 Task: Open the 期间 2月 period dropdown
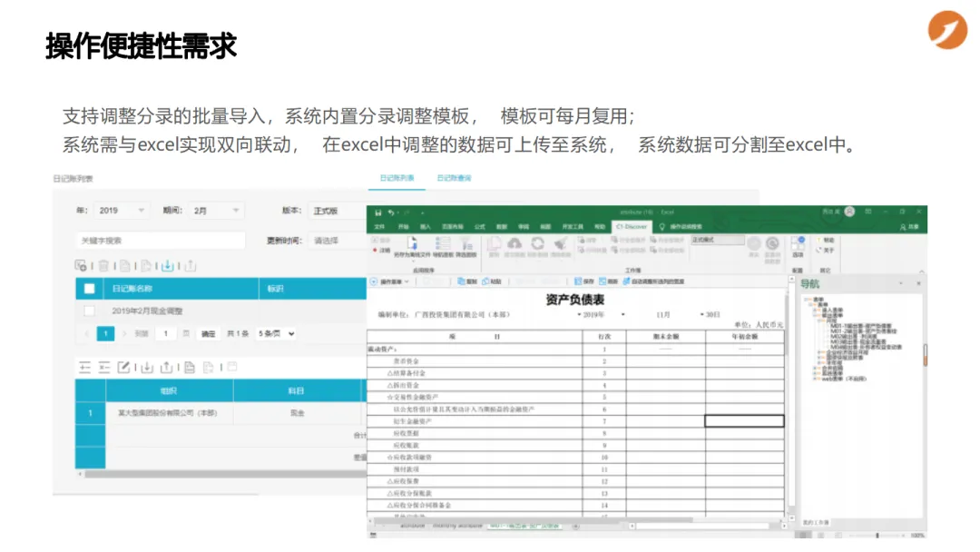click(216, 211)
